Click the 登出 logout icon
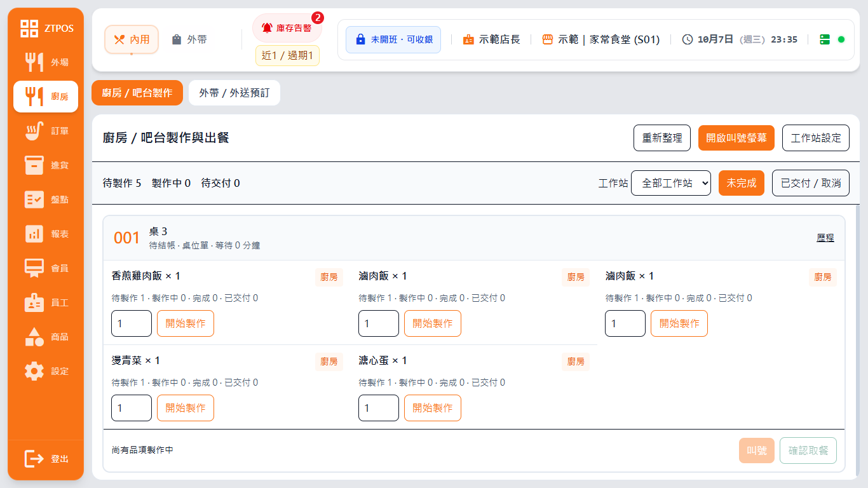Viewport: 868px width, 488px height. click(34, 459)
